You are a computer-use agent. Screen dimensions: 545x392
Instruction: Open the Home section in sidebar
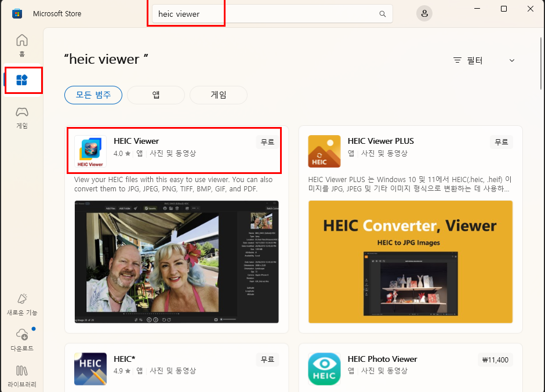click(x=22, y=45)
